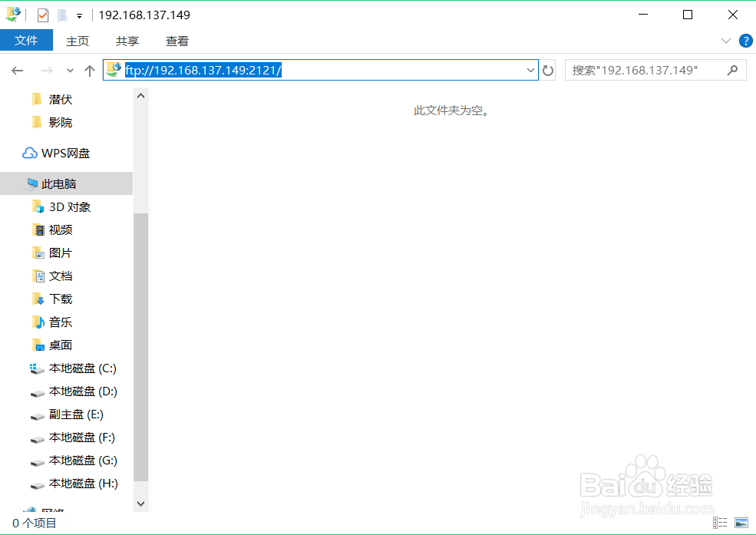Navigate up one folder level
The height and width of the screenshot is (535, 756).
click(x=89, y=70)
